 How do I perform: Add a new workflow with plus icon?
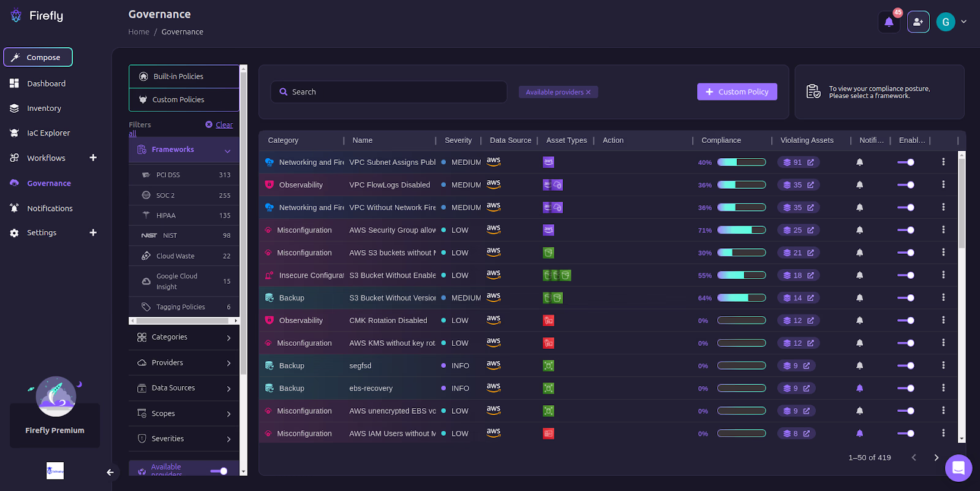93,158
